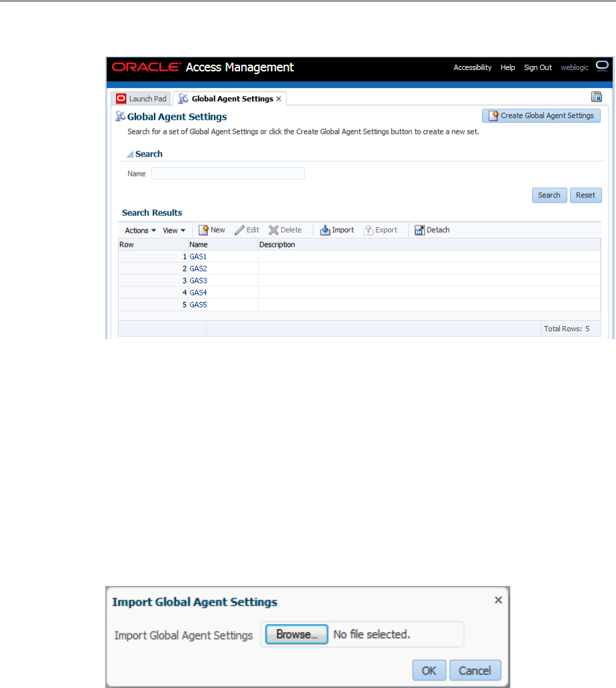The width and height of the screenshot is (616, 688).
Task: Open the Actions dropdown menu
Action: [141, 231]
